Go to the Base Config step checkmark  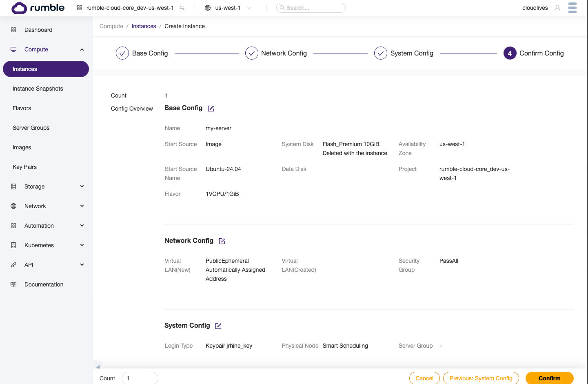click(122, 53)
